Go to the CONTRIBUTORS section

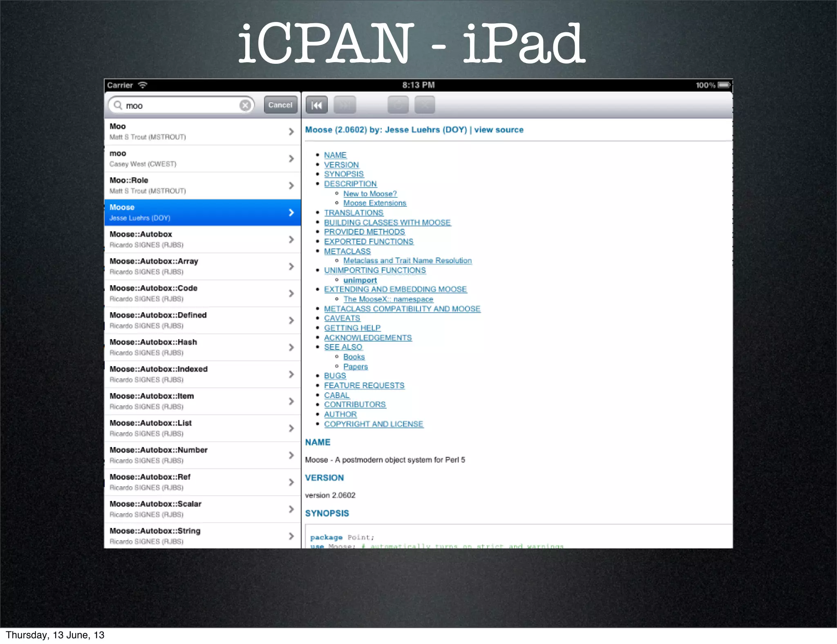pos(355,405)
